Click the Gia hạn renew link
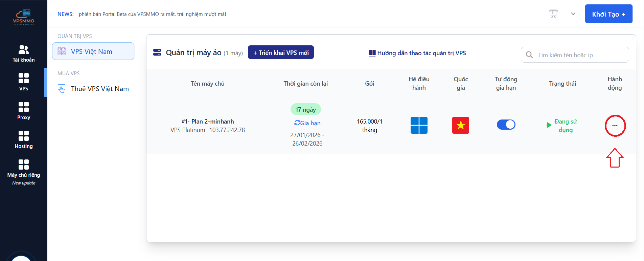This screenshot has height=261, width=644. pyautogui.click(x=307, y=123)
